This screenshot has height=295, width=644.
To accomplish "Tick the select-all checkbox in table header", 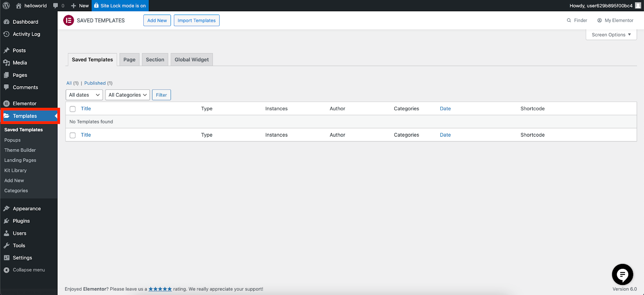I will tap(72, 109).
